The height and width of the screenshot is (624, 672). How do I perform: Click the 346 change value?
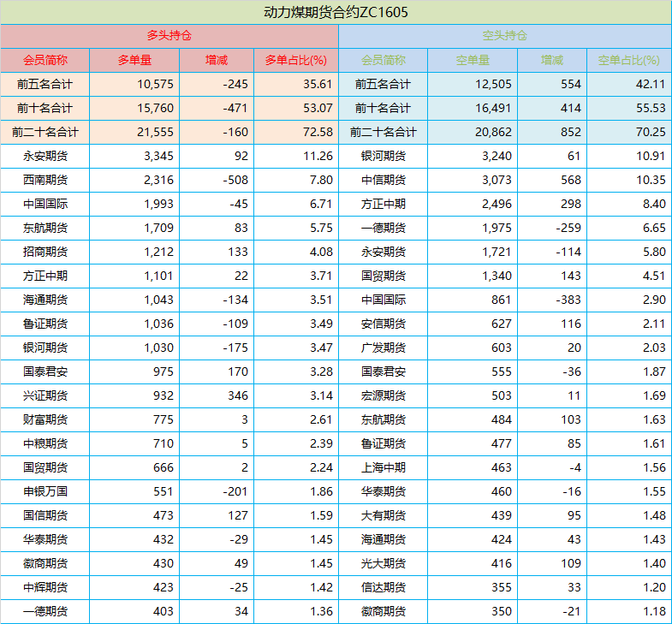click(x=238, y=395)
